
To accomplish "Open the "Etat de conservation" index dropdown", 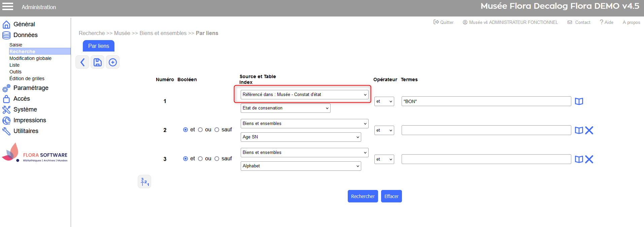I will point(285,108).
